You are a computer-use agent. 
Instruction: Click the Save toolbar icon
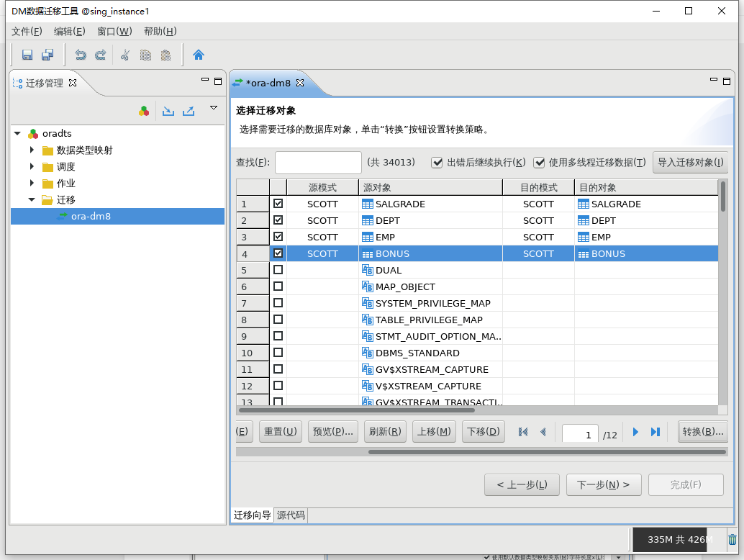(x=27, y=55)
